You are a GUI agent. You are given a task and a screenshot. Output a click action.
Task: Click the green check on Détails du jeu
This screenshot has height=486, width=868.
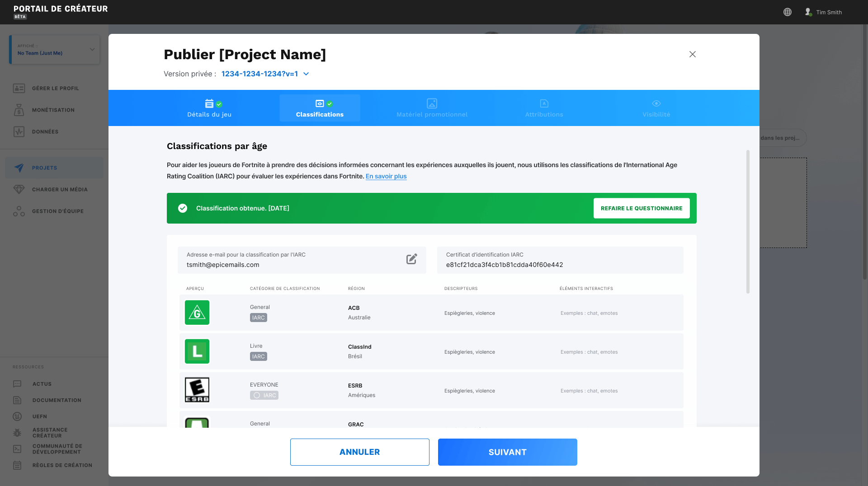coord(219,104)
